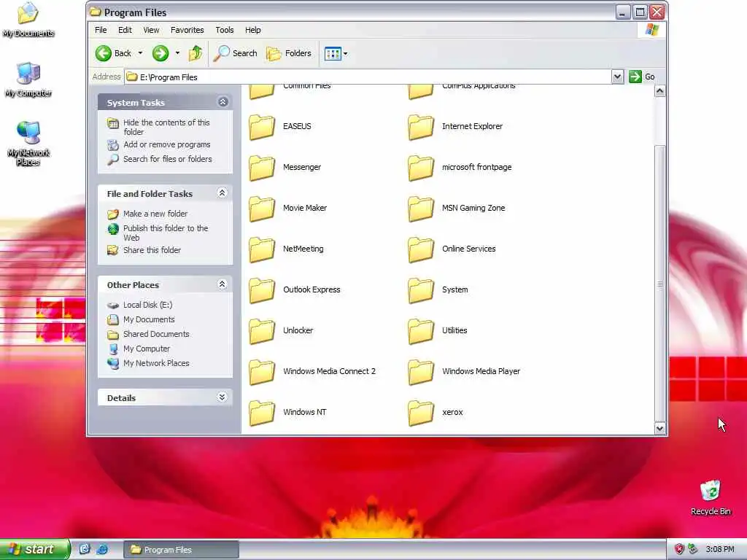Screen dimensions: 747x560
Task: Click the address field E:\Program Files
Action: coord(368,77)
